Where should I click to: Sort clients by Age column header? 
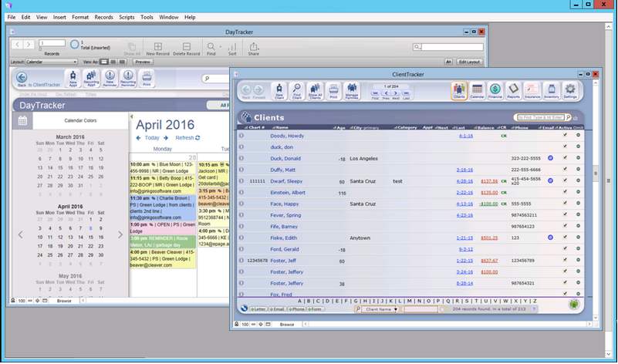coord(339,128)
